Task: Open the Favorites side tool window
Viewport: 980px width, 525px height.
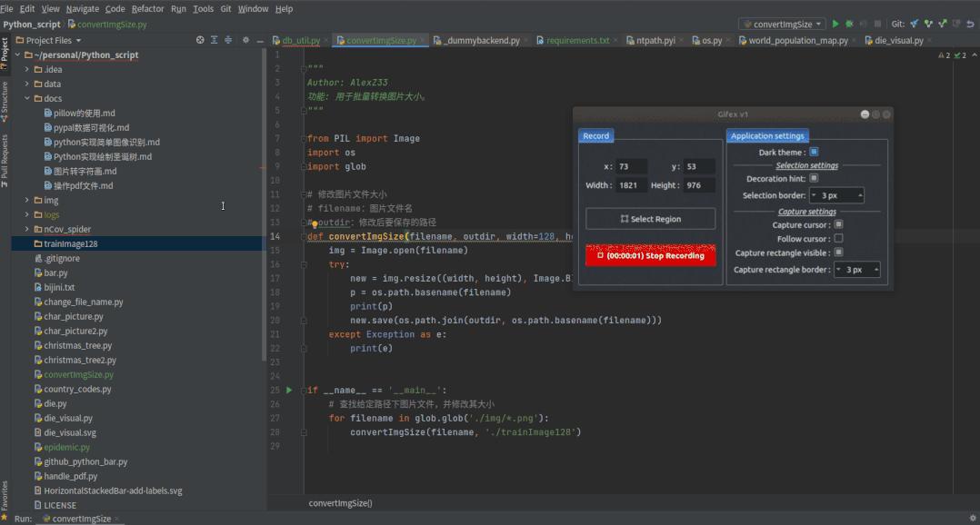Action: [x=5, y=500]
